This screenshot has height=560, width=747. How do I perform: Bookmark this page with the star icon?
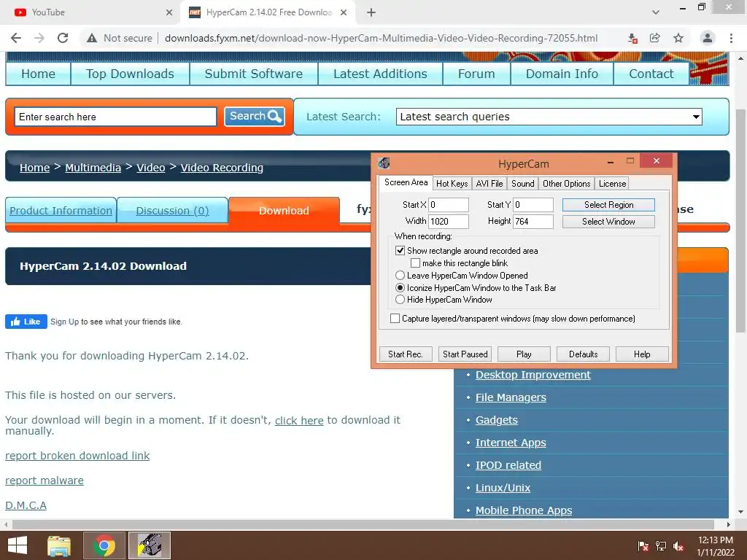click(x=678, y=38)
